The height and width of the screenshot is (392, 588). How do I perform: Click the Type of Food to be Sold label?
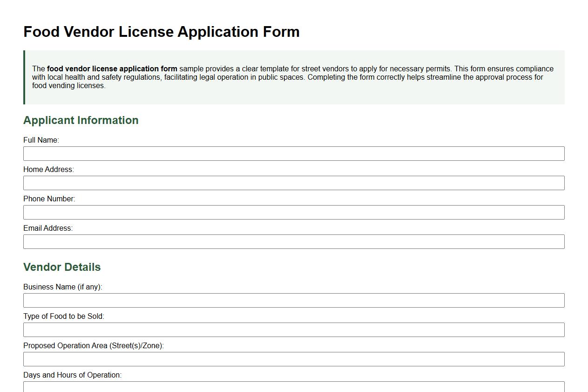pos(63,316)
